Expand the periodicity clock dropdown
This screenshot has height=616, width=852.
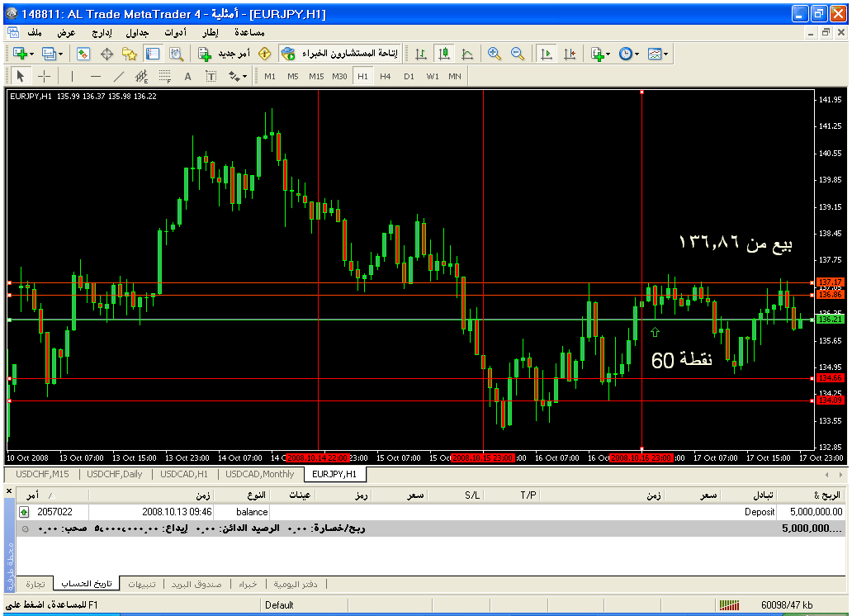[629, 54]
